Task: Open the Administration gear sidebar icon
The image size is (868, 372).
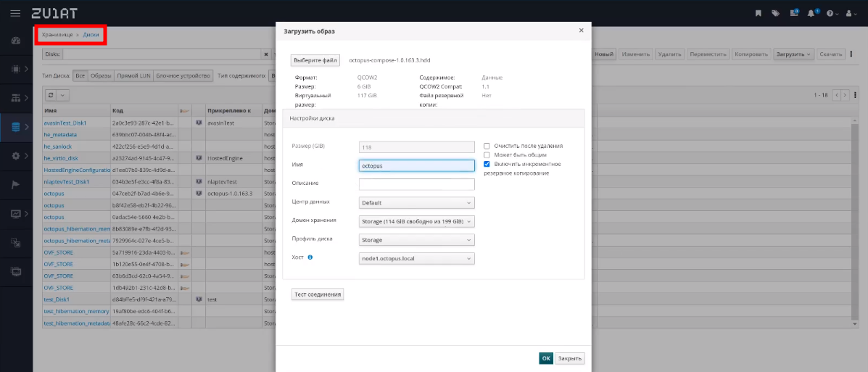Action: tap(15, 156)
